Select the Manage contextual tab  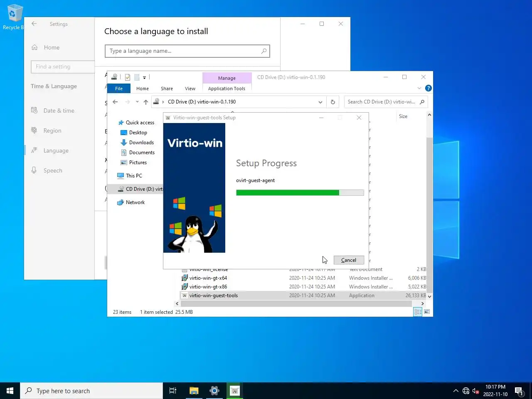[227, 78]
